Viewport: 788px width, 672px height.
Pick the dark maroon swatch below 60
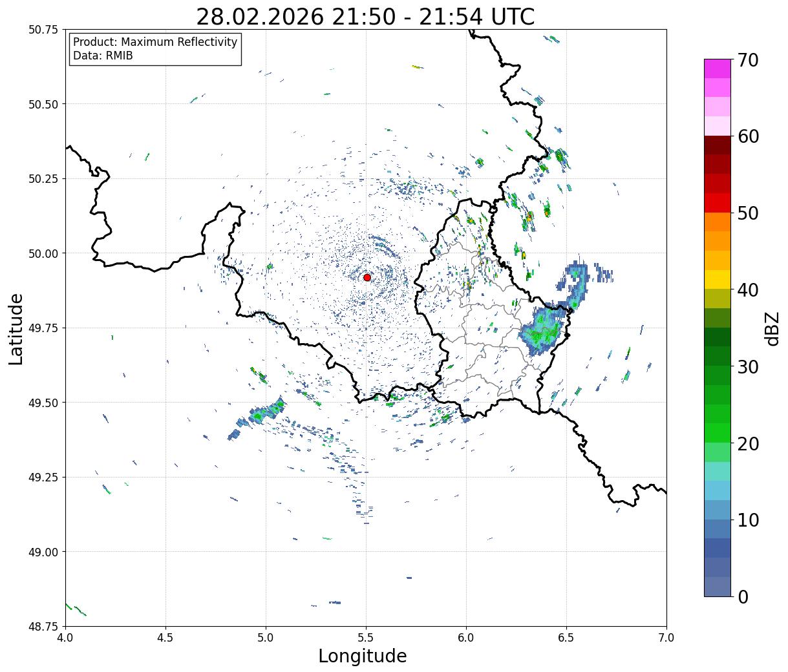(718, 145)
